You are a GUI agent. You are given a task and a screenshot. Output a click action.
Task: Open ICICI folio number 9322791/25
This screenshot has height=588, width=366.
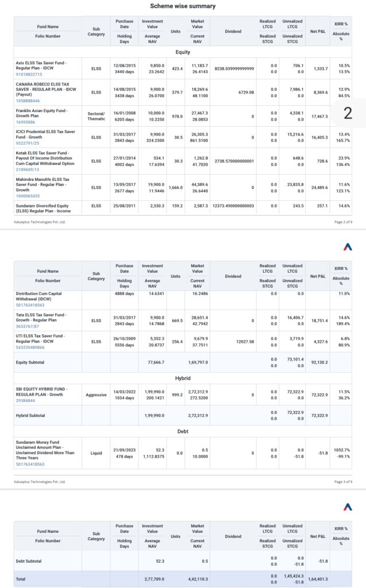tap(28, 143)
